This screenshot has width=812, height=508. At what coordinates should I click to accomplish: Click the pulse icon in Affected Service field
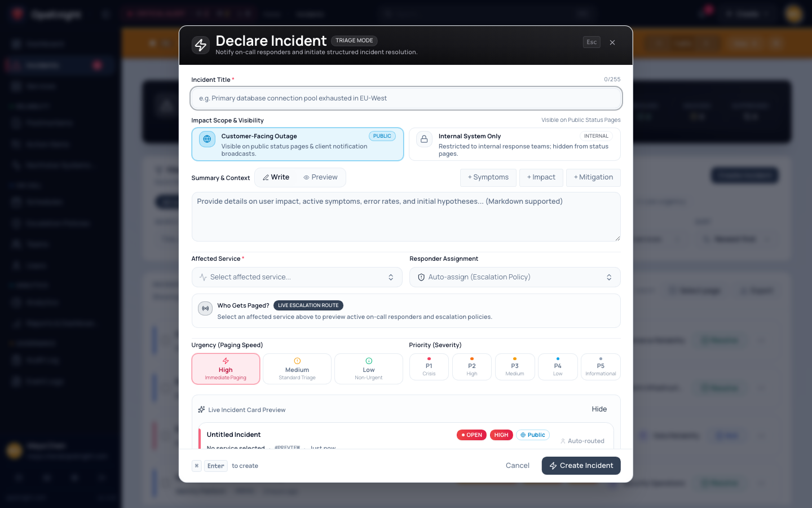[x=203, y=277]
